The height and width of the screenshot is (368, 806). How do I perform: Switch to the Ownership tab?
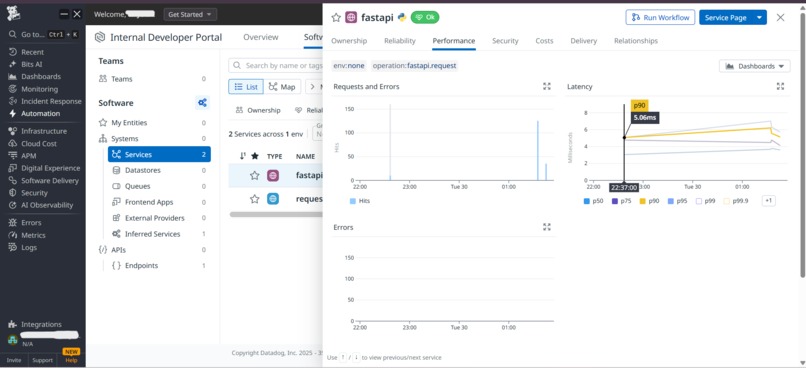(349, 41)
